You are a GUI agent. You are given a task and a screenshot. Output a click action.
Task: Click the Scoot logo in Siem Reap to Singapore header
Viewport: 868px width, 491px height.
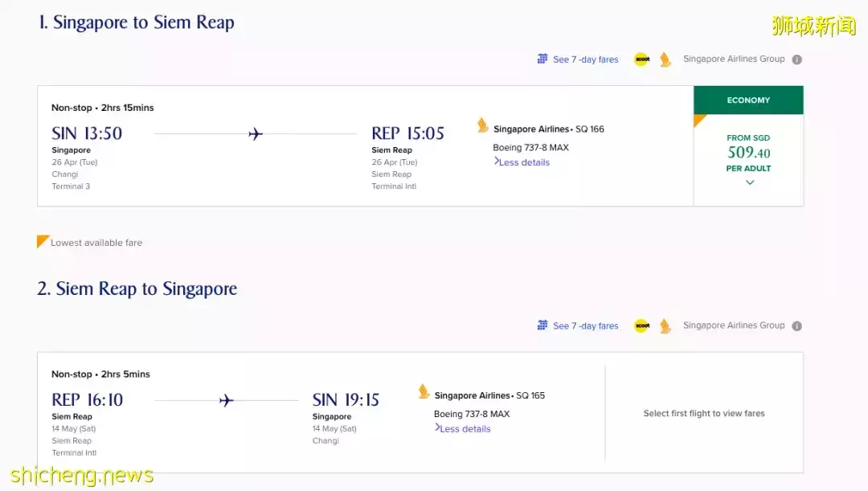641,325
